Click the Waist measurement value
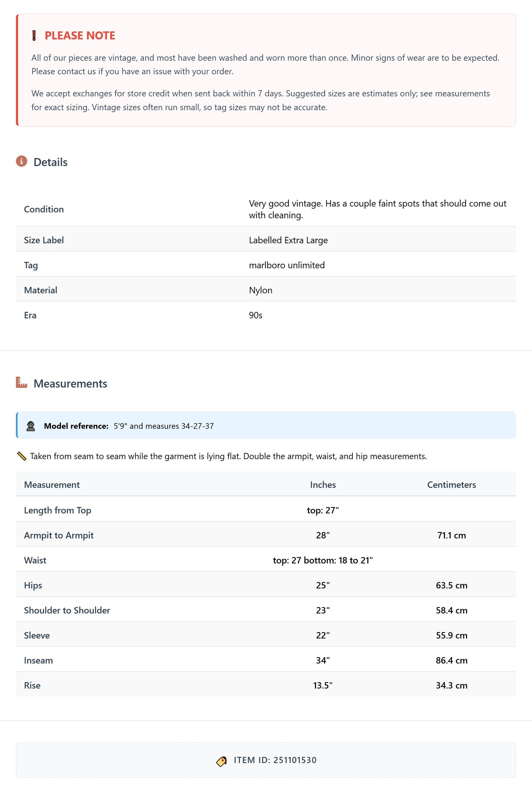The width and height of the screenshot is (532, 791). click(323, 560)
